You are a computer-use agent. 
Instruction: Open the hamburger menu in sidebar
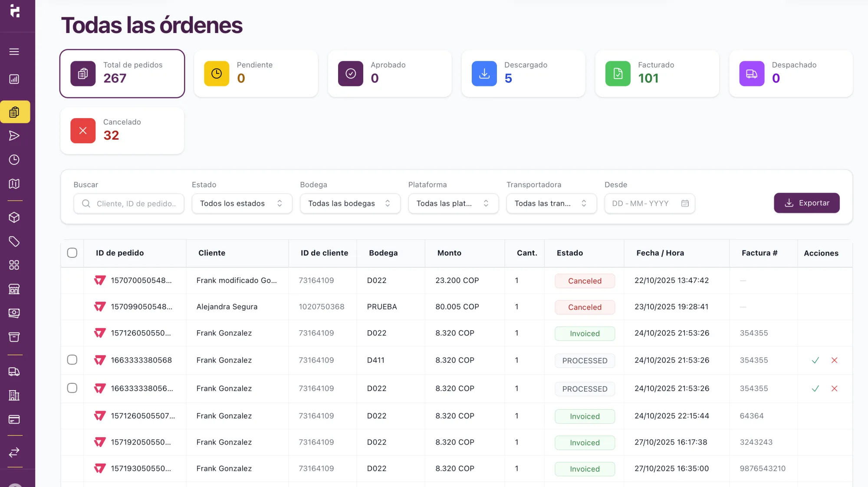click(x=14, y=52)
